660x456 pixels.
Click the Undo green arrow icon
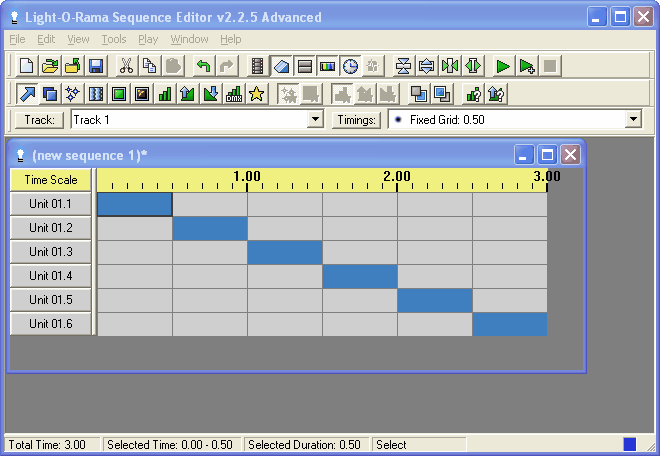[203, 66]
